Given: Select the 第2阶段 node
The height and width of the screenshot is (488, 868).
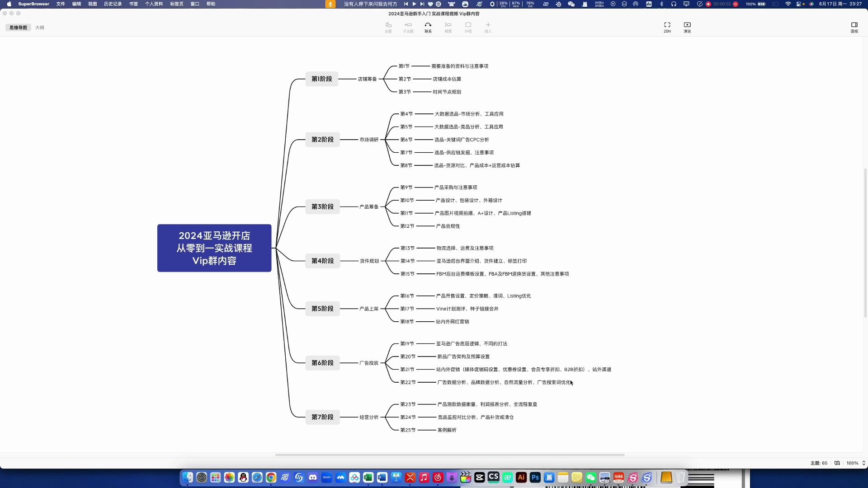Looking at the screenshot, I should pos(322,140).
